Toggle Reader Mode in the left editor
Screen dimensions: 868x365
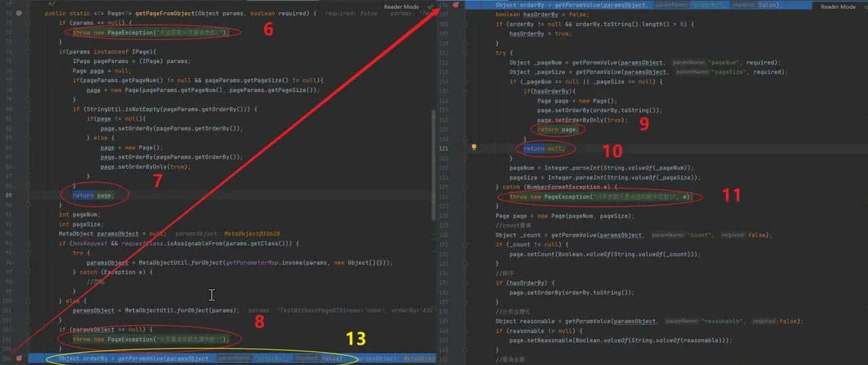pyautogui.click(x=401, y=7)
